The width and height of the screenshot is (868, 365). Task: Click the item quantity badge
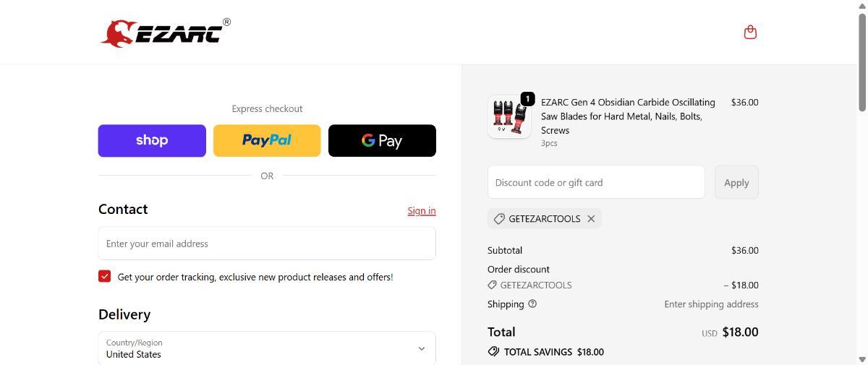pyautogui.click(x=527, y=98)
